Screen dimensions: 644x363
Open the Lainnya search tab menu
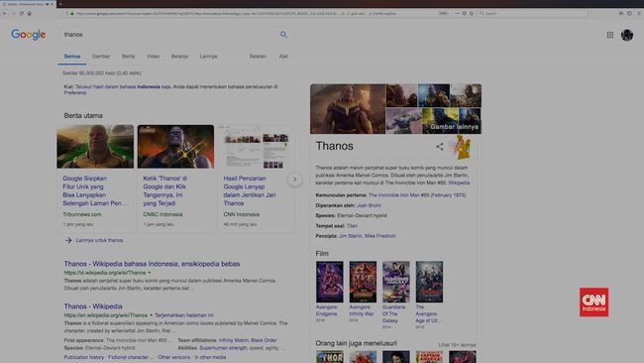pos(208,57)
